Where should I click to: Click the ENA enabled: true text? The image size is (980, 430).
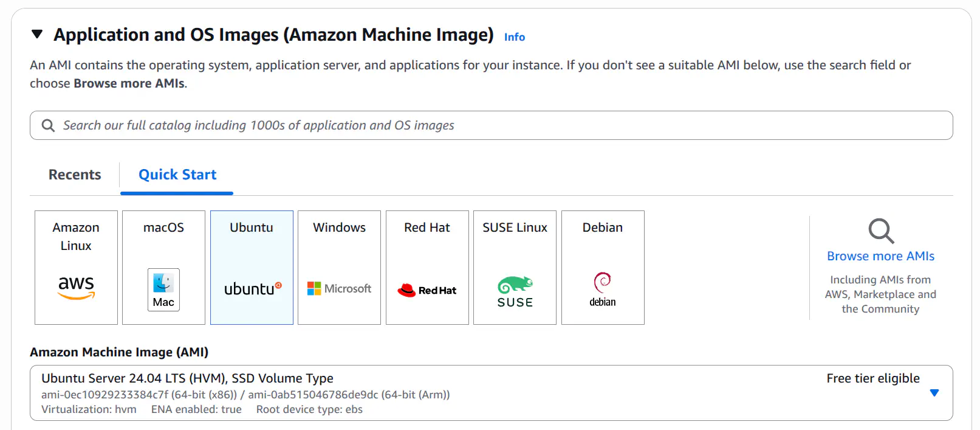(x=196, y=409)
